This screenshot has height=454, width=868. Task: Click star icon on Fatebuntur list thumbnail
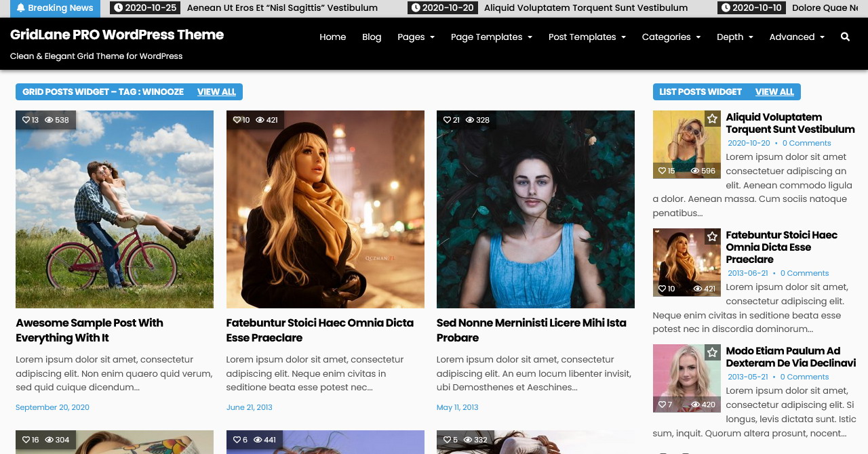point(712,236)
